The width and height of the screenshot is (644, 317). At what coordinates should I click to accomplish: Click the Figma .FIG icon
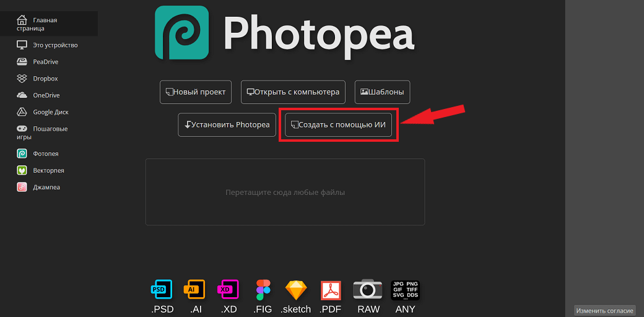263,289
